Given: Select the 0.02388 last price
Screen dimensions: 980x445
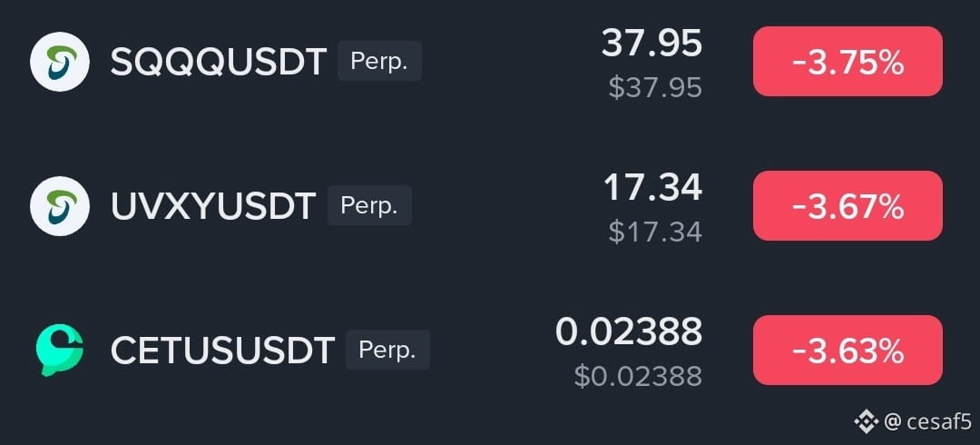Looking at the screenshot, I should click(629, 331).
